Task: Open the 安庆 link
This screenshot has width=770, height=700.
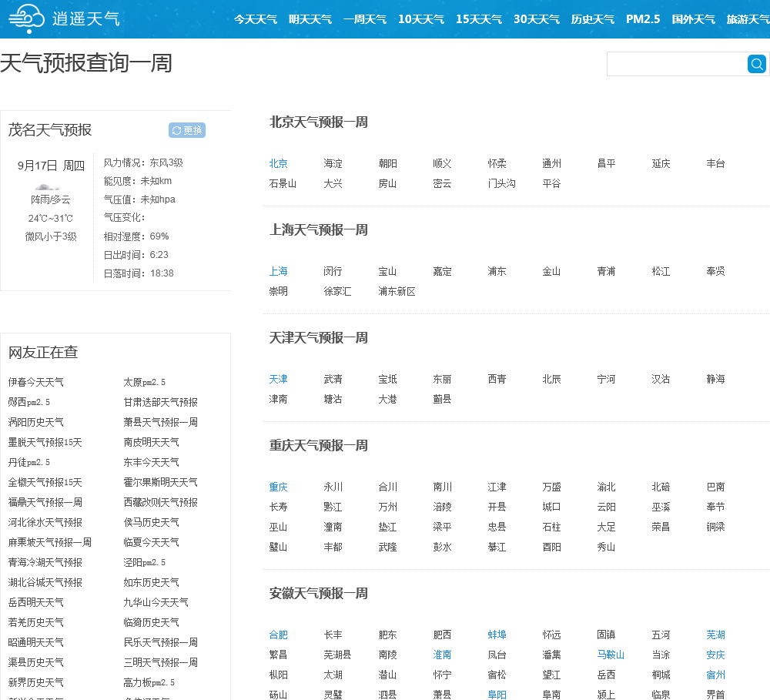Action: point(715,655)
